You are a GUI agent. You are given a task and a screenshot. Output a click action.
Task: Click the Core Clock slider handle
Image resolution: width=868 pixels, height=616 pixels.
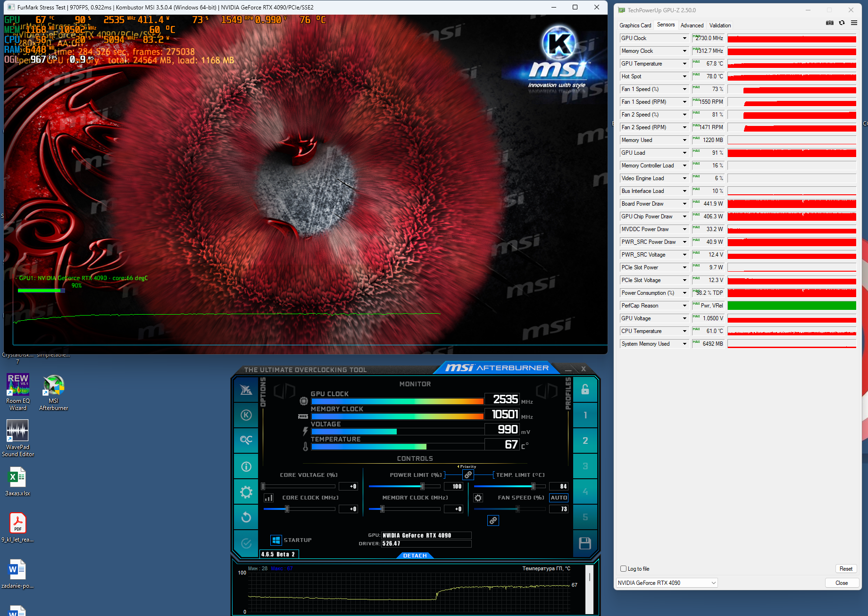click(287, 509)
